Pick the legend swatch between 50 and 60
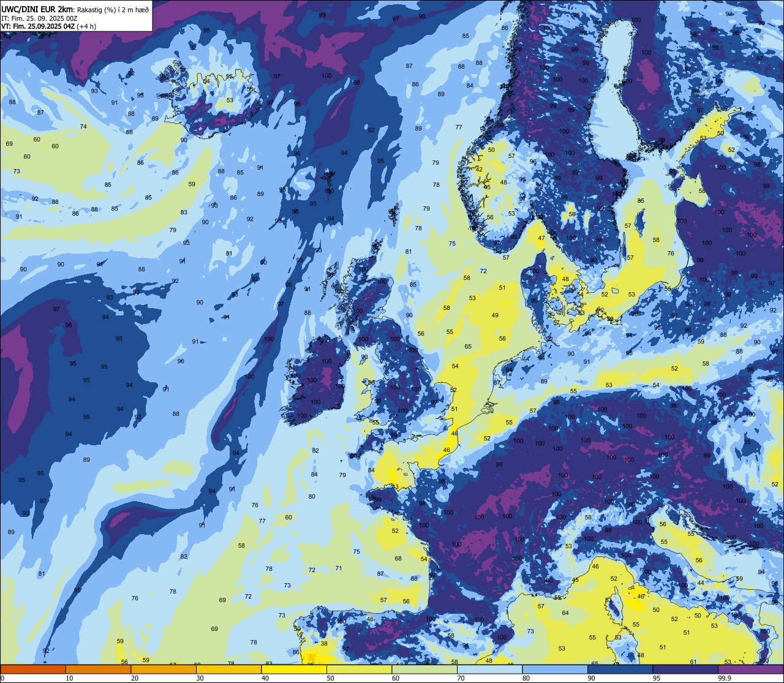 coord(359,669)
